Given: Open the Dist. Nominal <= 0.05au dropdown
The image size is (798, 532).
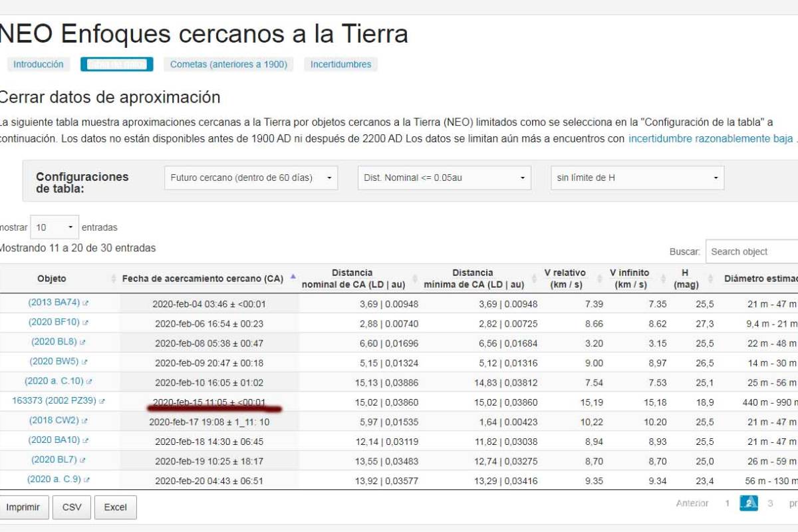Looking at the screenshot, I should [444, 178].
